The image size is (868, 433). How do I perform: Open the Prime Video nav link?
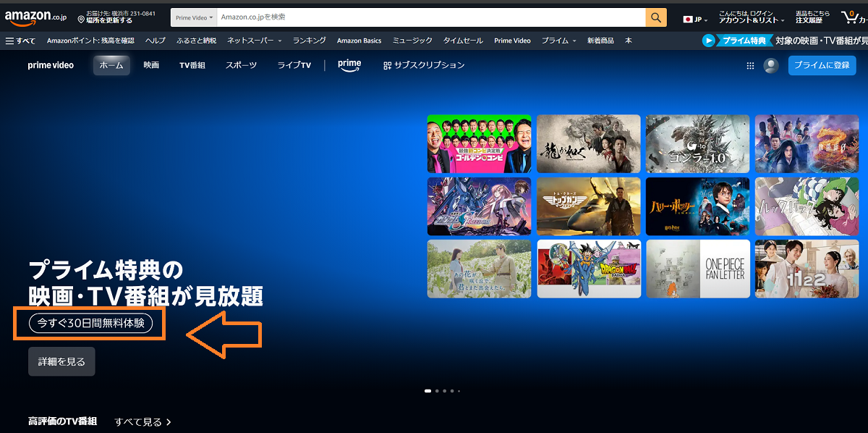pos(512,41)
